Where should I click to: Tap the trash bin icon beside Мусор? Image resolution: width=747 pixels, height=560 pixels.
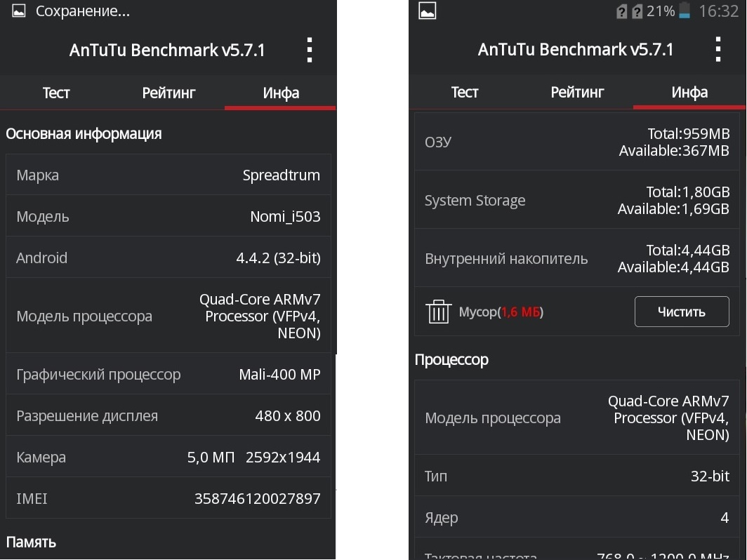438,312
